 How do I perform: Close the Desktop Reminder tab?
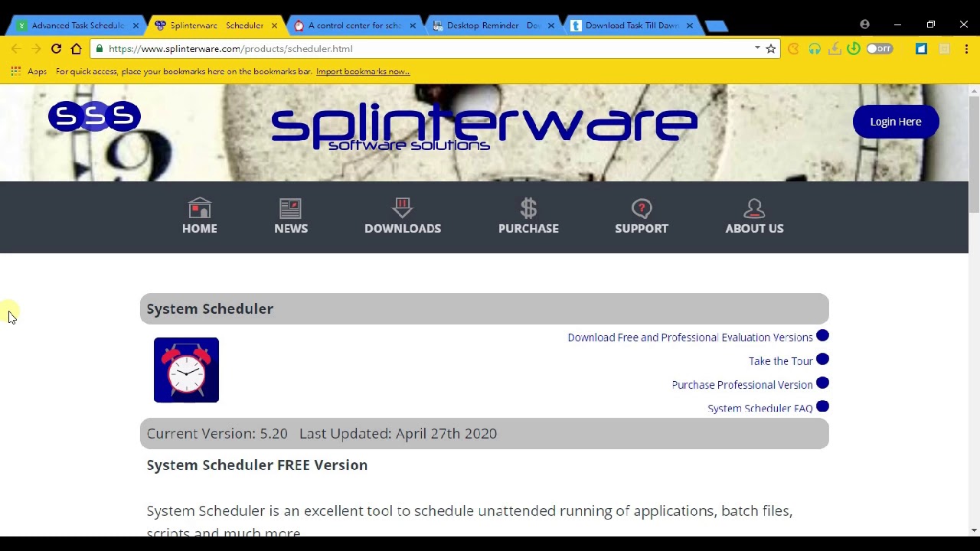click(551, 25)
